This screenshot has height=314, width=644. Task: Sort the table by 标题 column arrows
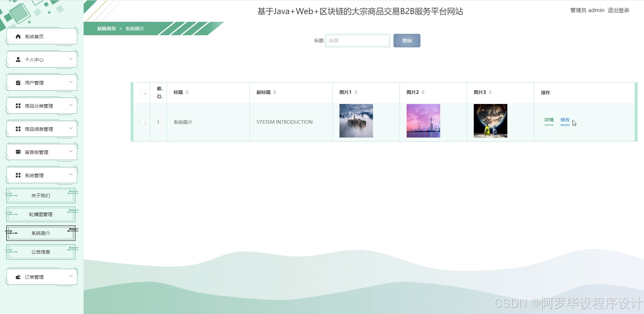(x=187, y=92)
